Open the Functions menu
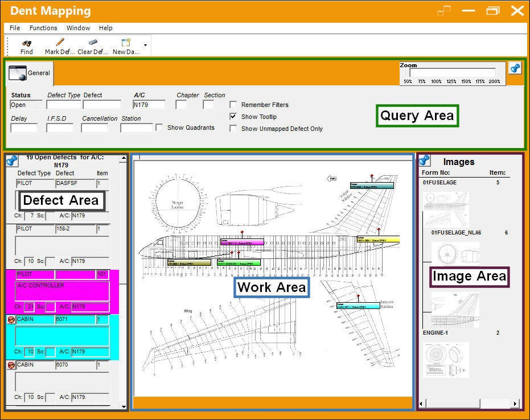 click(x=43, y=28)
